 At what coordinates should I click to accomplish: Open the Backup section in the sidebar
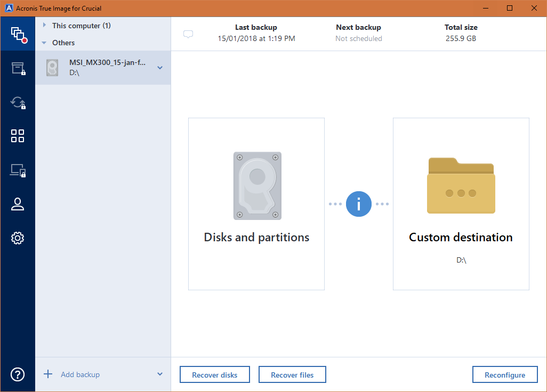[x=18, y=34]
